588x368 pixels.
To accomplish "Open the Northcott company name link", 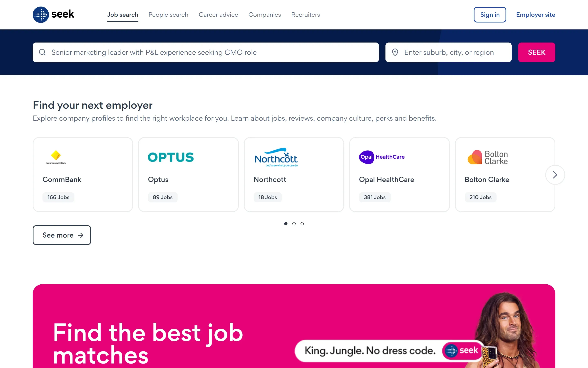I will [x=270, y=180].
